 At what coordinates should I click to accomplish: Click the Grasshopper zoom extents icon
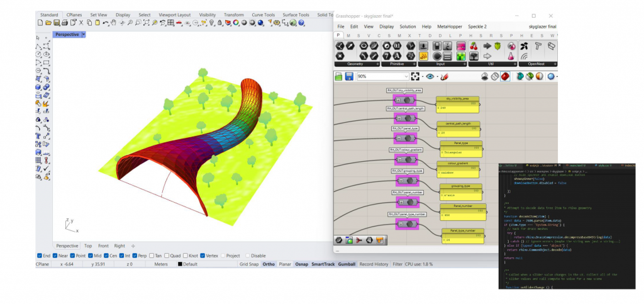coord(415,77)
